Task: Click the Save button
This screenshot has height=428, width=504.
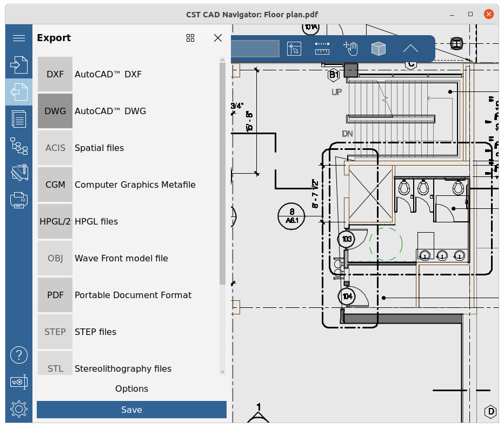Action: click(131, 410)
